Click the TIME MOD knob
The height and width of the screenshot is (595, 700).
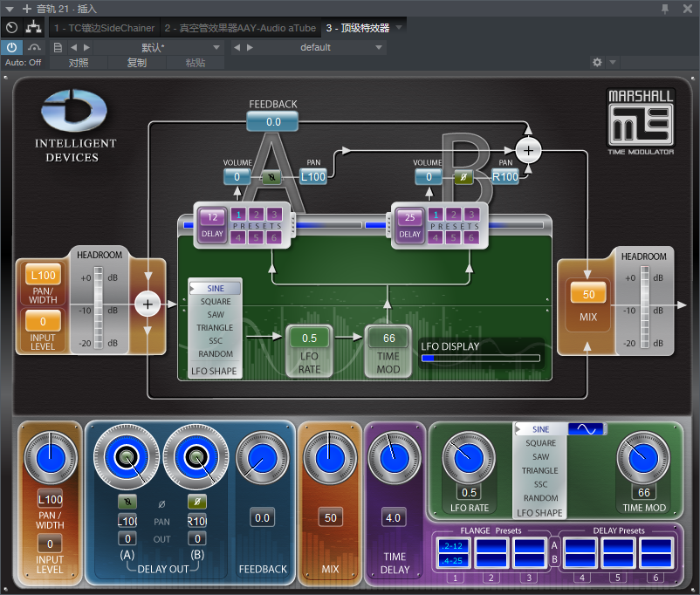coord(643,457)
